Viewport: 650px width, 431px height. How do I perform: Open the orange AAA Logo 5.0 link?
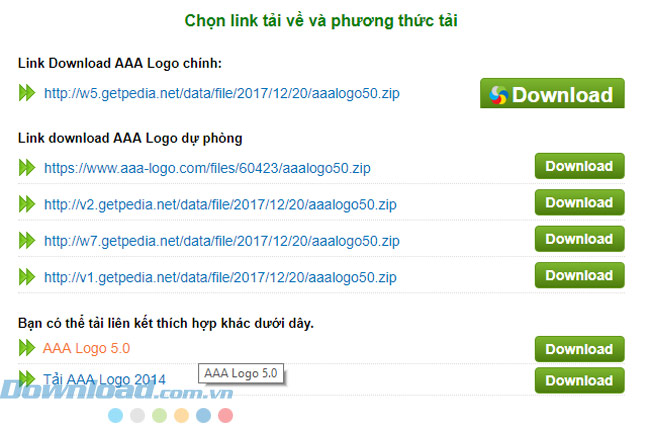pyautogui.click(x=86, y=348)
